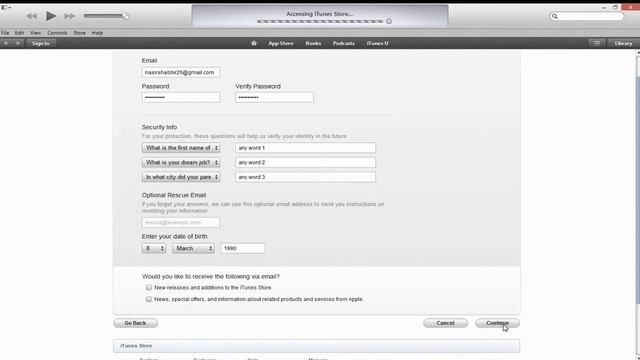This screenshot has width=640, height=360.
Task: Open the Store menu
Action: (79, 33)
